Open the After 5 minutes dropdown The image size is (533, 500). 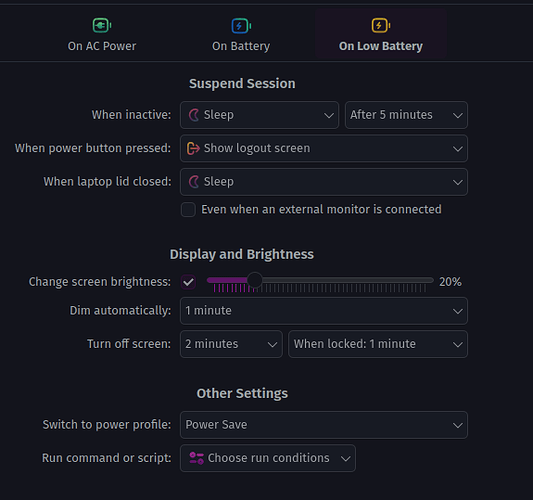[x=406, y=115]
